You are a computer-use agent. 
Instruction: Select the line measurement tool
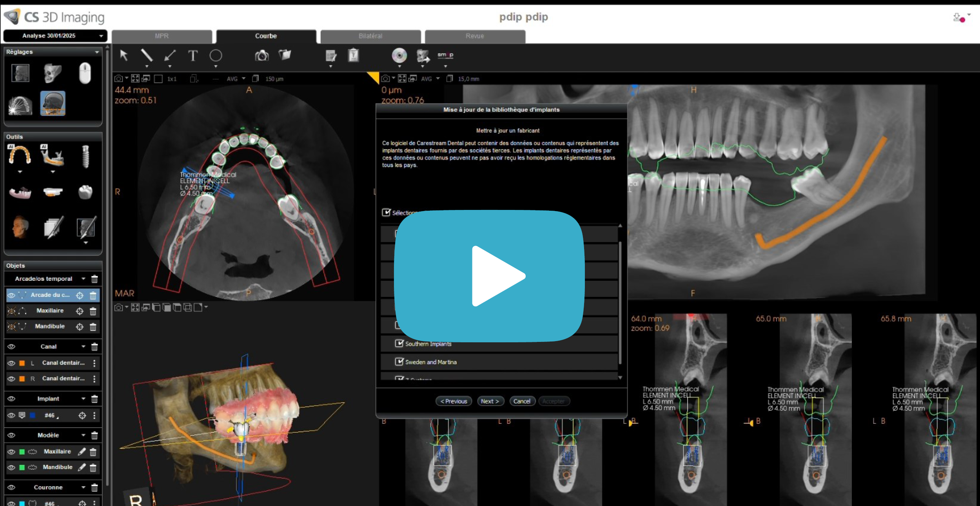[x=147, y=56]
